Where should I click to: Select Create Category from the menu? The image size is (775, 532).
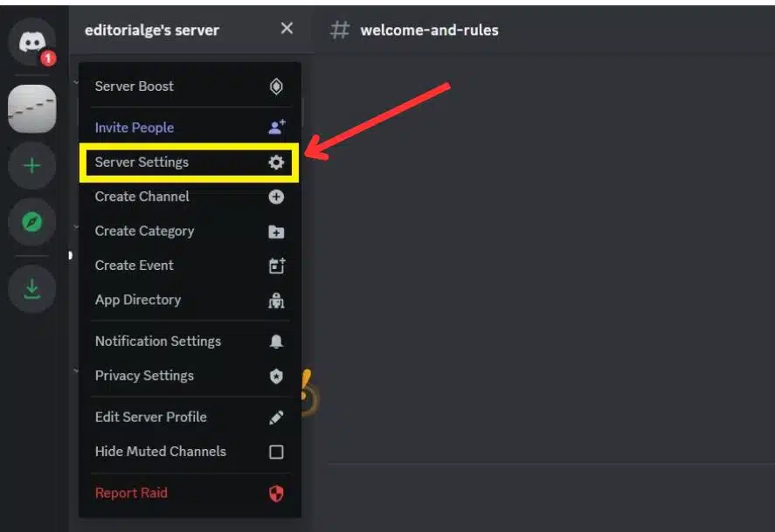(142, 231)
